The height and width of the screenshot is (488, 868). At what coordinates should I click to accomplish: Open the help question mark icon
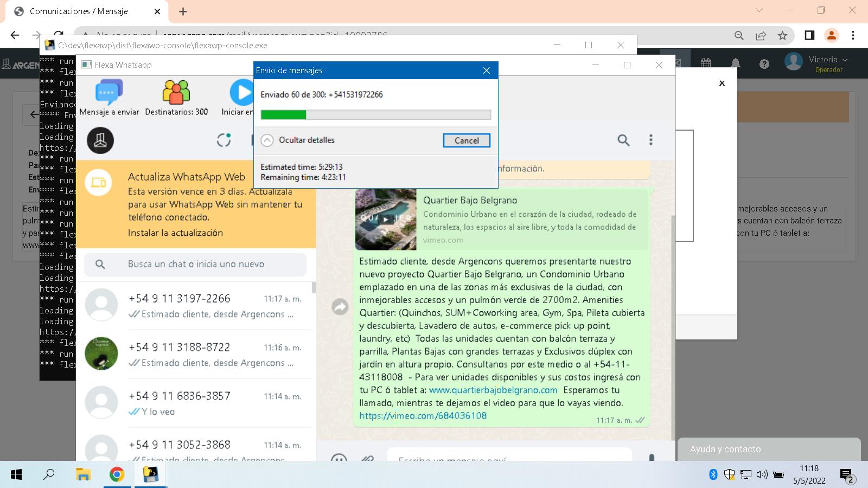click(x=764, y=64)
